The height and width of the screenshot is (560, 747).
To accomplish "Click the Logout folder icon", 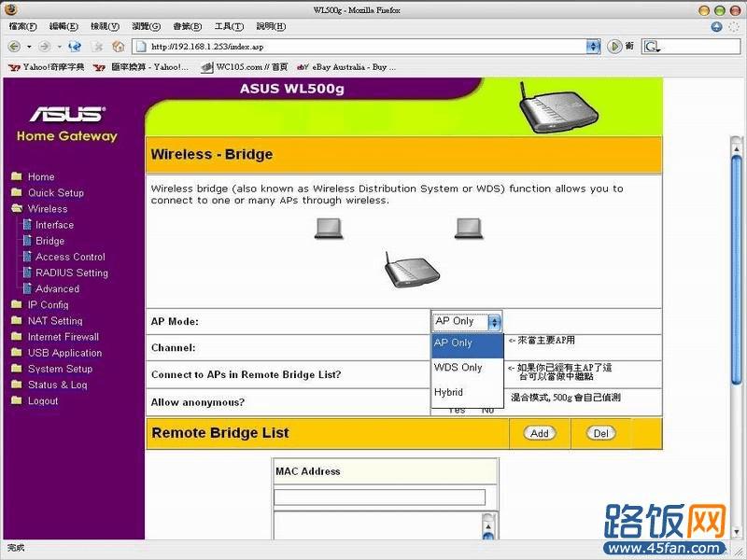I will tap(17, 400).
